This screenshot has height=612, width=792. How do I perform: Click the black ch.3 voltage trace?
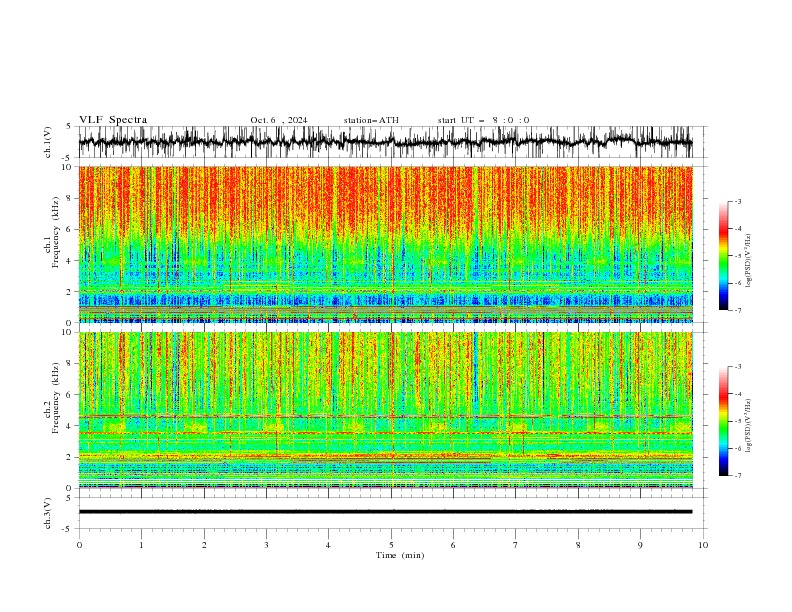(x=385, y=512)
